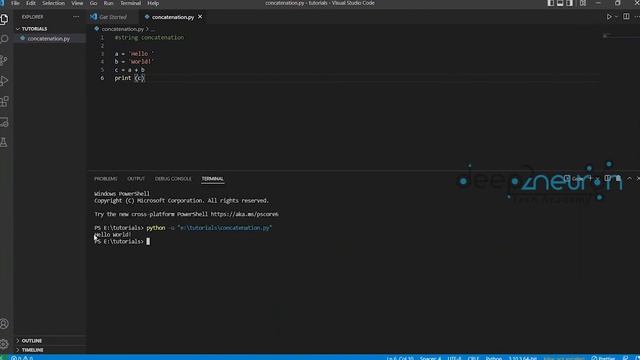The width and height of the screenshot is (640, 360).
Task: Toggle the bottom panel layout icon
Action: 560,3
